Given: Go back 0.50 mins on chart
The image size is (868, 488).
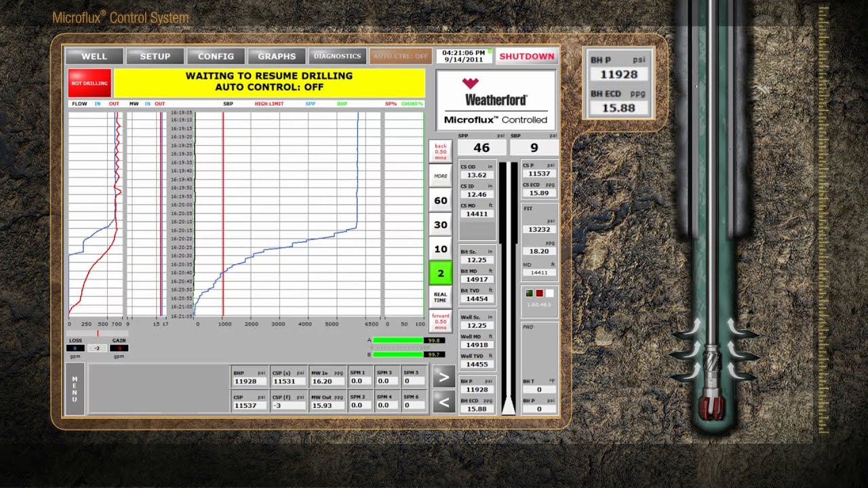Looking at the screenshot, I should pos(441,152).
